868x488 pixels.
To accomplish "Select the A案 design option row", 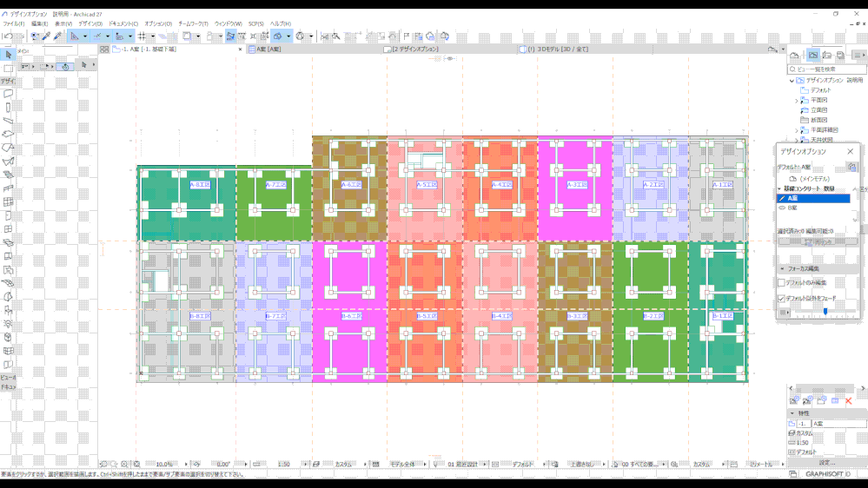I will click(x=814, y=198).
